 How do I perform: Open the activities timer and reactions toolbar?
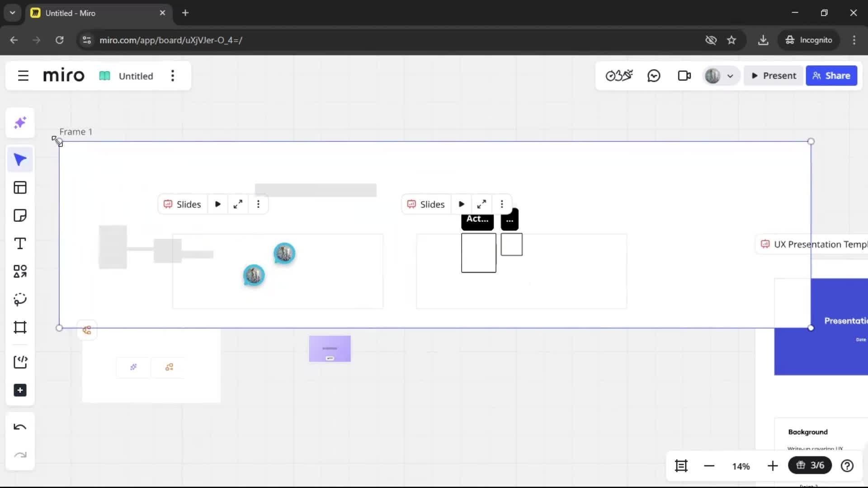click(x=619, y=75)
